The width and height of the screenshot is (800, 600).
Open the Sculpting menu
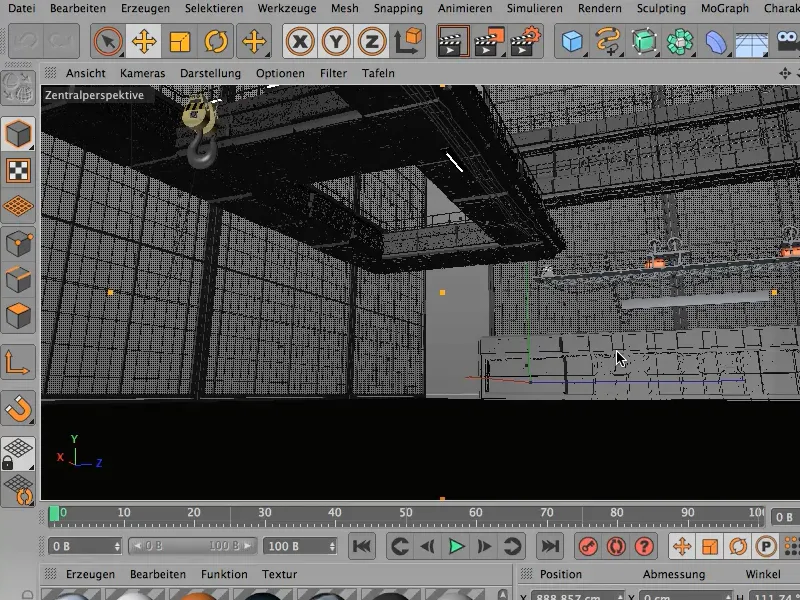pos(661,8)
